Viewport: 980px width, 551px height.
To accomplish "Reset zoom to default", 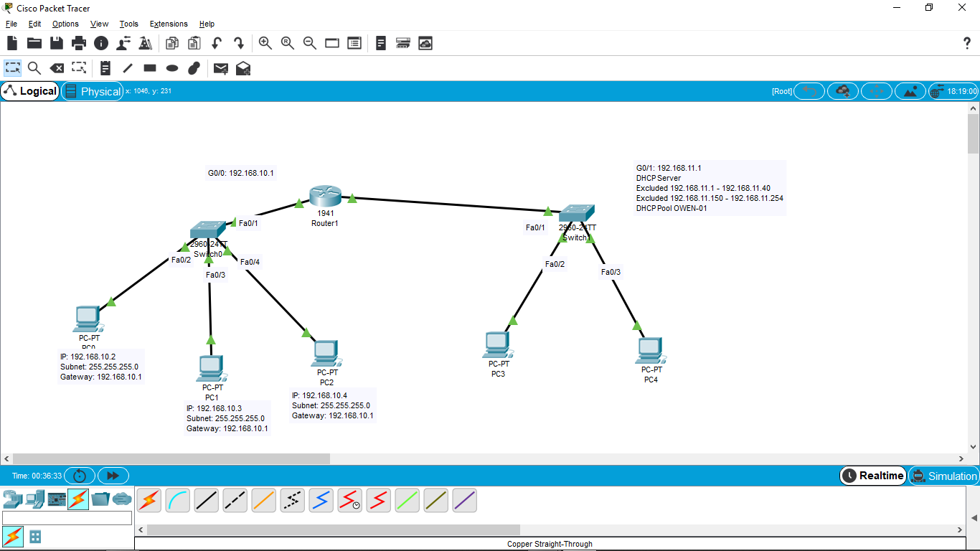I will coord(288,43).
